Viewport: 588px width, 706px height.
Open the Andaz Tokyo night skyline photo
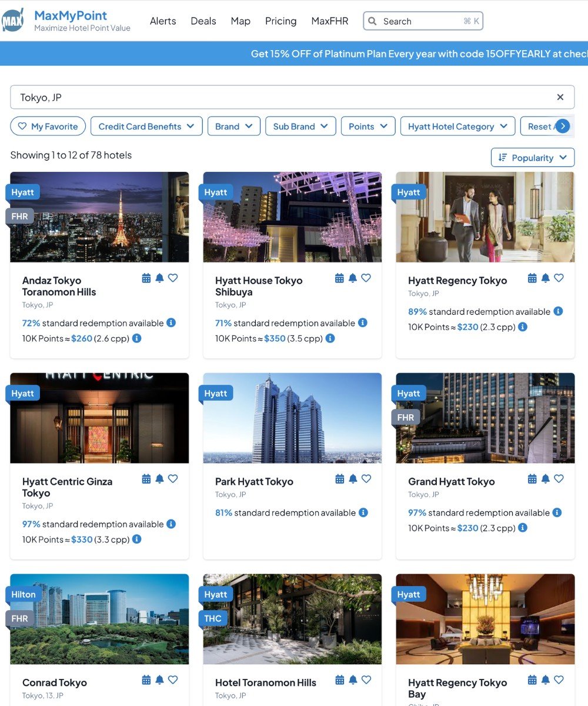[99, 217]
